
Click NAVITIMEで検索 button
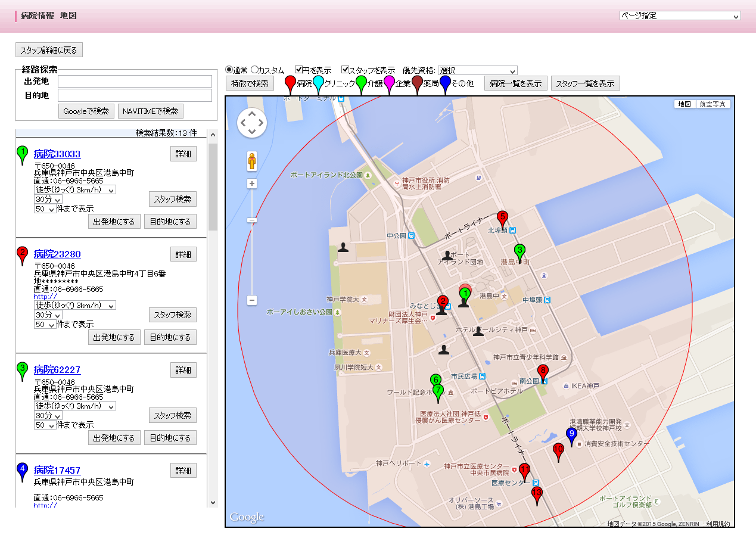click(x=151, y=111)
